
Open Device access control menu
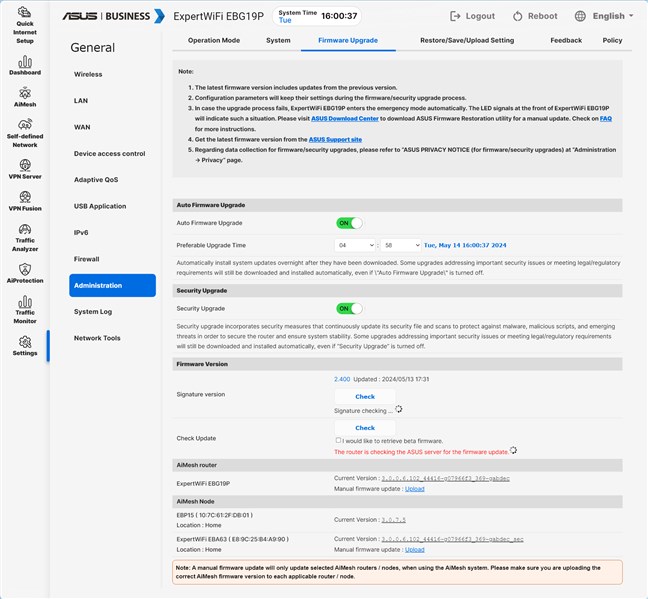click(x=110, y=154)
